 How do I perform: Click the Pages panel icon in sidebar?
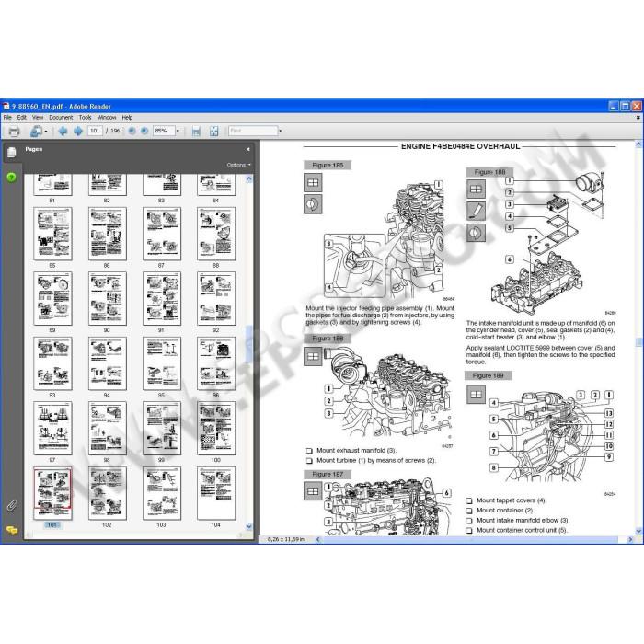[x=11, y=153]
